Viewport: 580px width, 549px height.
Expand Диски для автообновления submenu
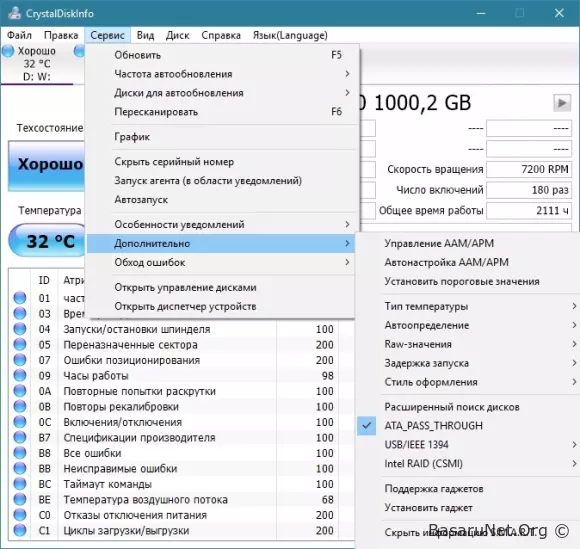pyautogui.click(x=221, y=93)
